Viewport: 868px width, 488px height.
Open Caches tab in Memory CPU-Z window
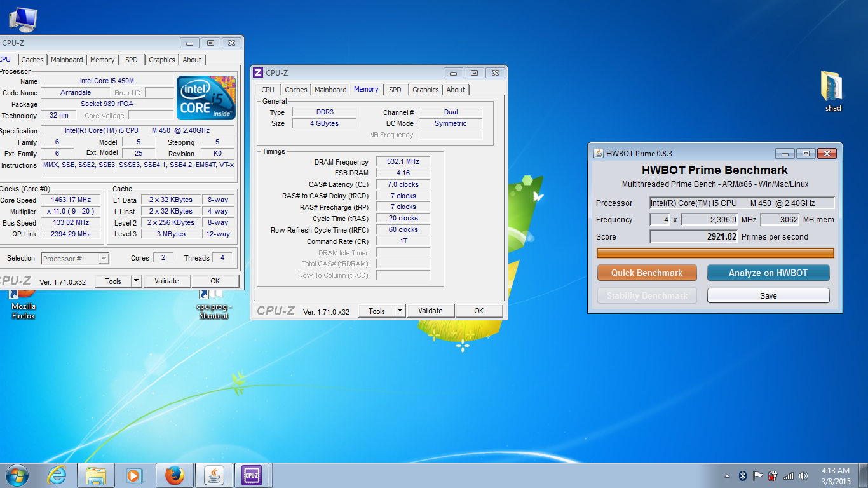296,90
